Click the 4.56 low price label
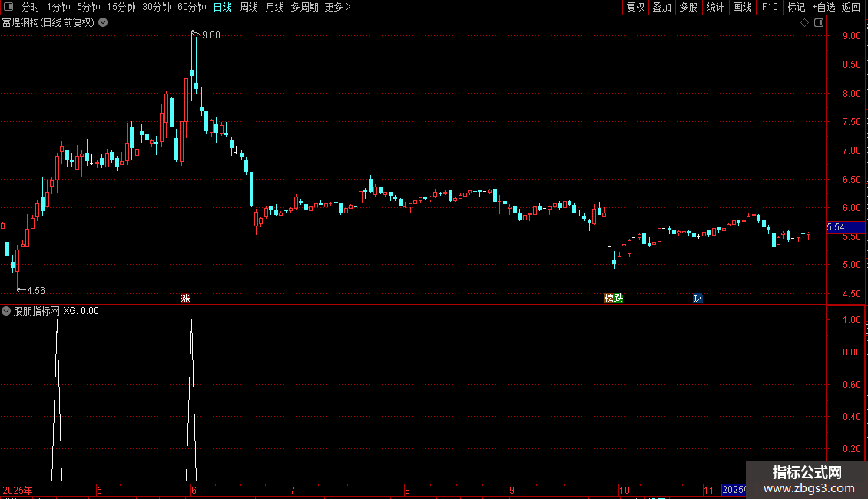The width and height of the screenshot is (868, 499). pos(36,291)
